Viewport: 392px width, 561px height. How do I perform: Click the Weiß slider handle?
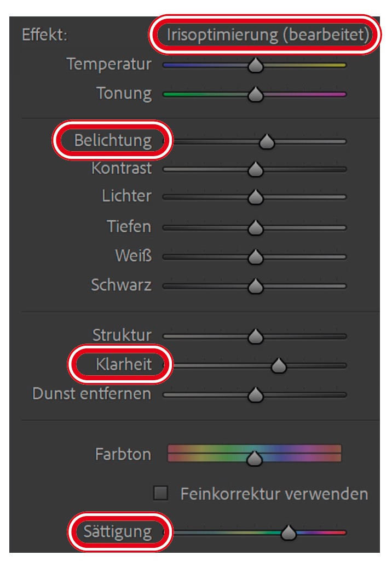tap(255, 257)
